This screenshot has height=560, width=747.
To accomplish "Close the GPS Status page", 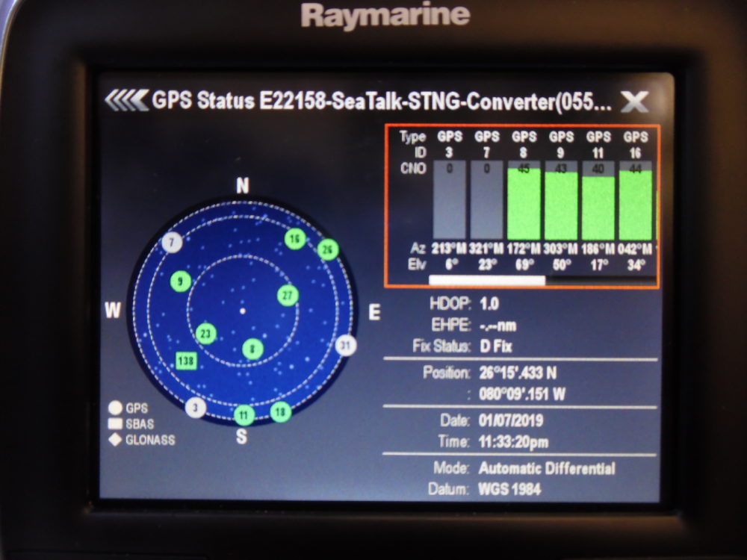I will point(635,102).
